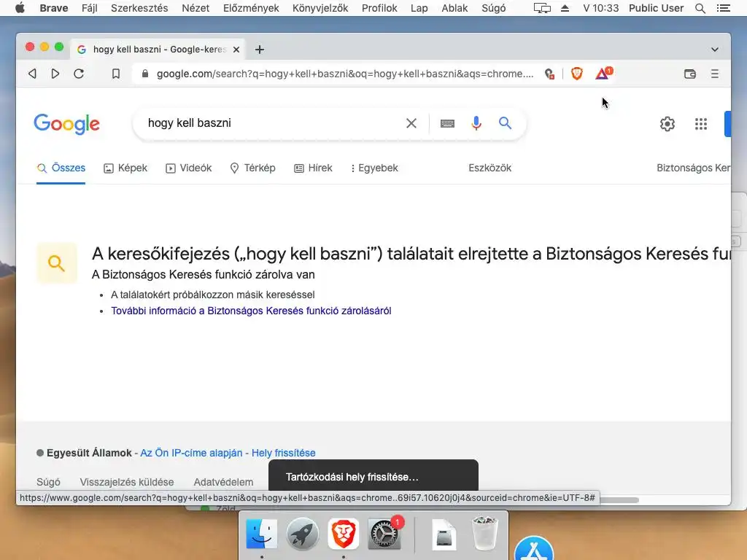
Task: Open Brave's hamburger main menu
Action: click(x=715, y=74)
